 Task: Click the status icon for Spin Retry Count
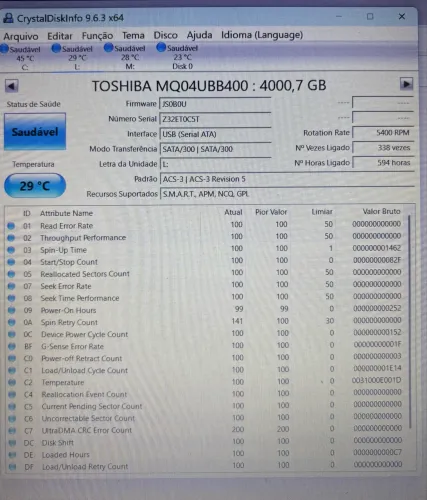pyautogui.click(x=12, y=322)
